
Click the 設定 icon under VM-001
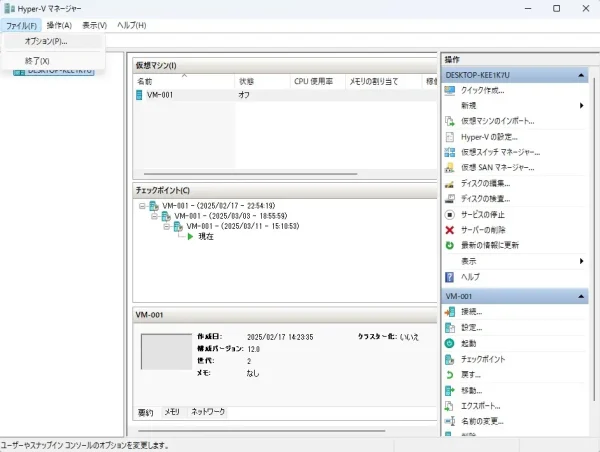point(450,328)
